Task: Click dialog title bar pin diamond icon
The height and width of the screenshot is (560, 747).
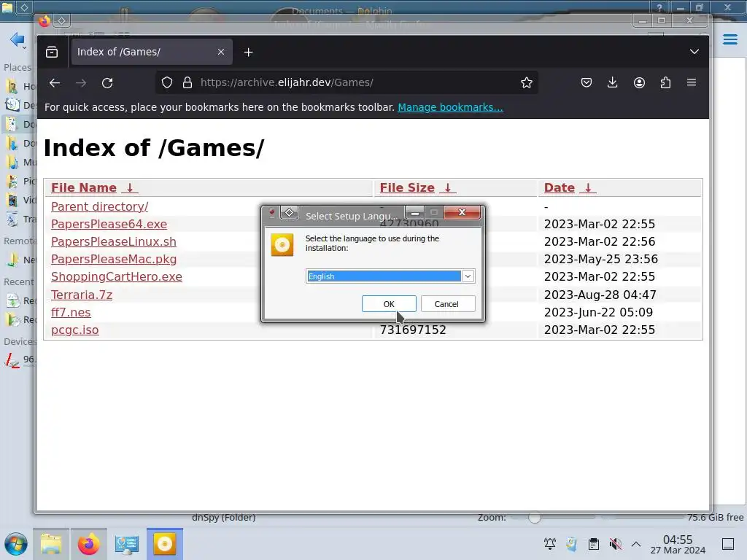Action: click(x=289, y=212)
